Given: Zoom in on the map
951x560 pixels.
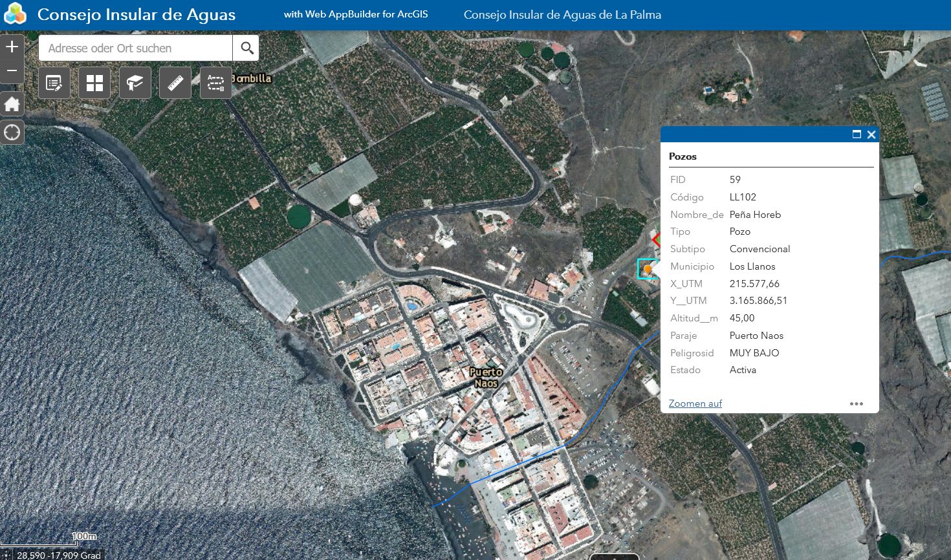Looking at the screenshot, I should pos(12,47).
